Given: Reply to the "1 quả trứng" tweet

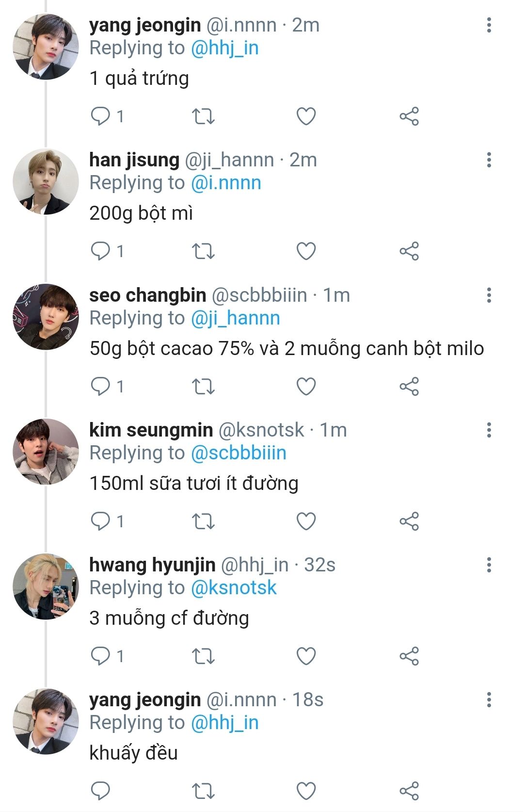Looking at the screenshot, I should [101, 116].
